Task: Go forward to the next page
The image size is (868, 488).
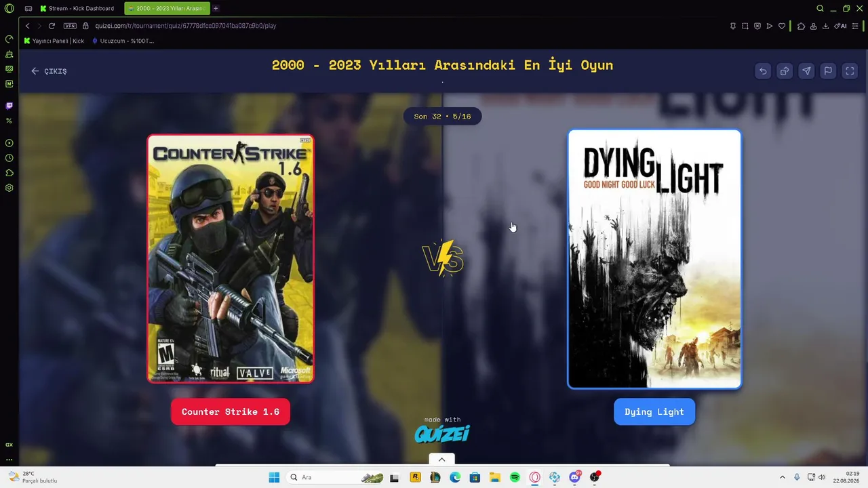Action: point(39,26)
